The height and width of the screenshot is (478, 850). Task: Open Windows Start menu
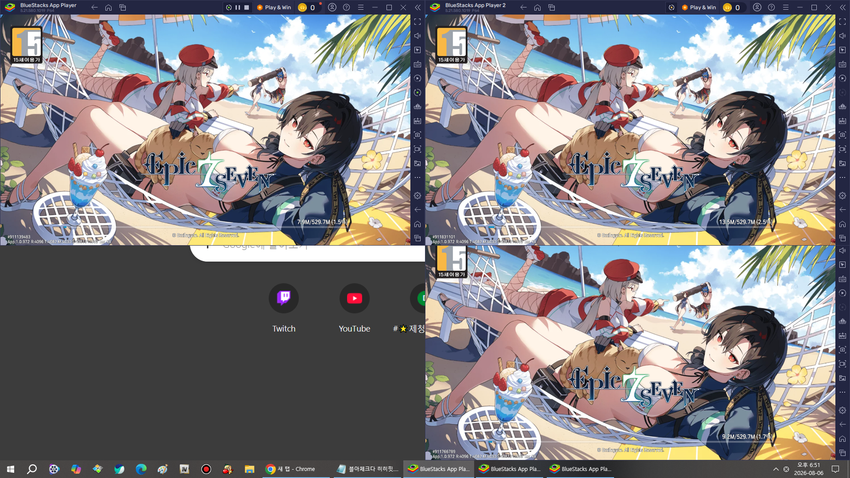(10, 469)
